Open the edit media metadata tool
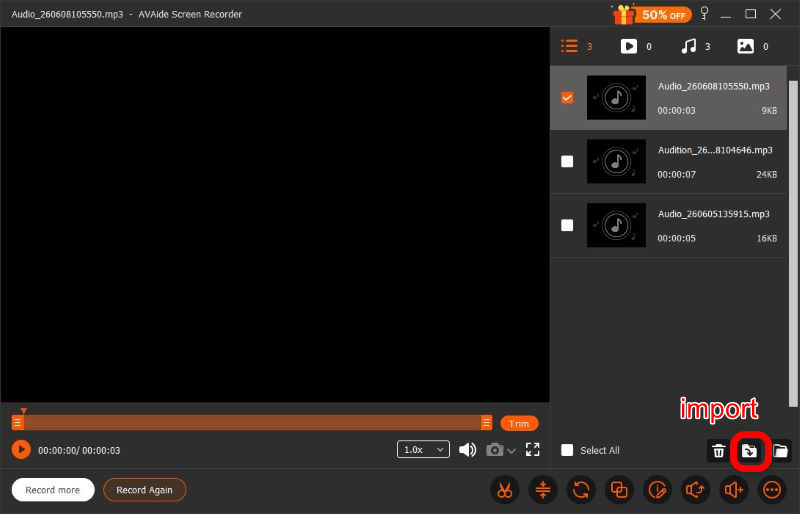Screen dimensions: 800x514 [x=658, y=490]
